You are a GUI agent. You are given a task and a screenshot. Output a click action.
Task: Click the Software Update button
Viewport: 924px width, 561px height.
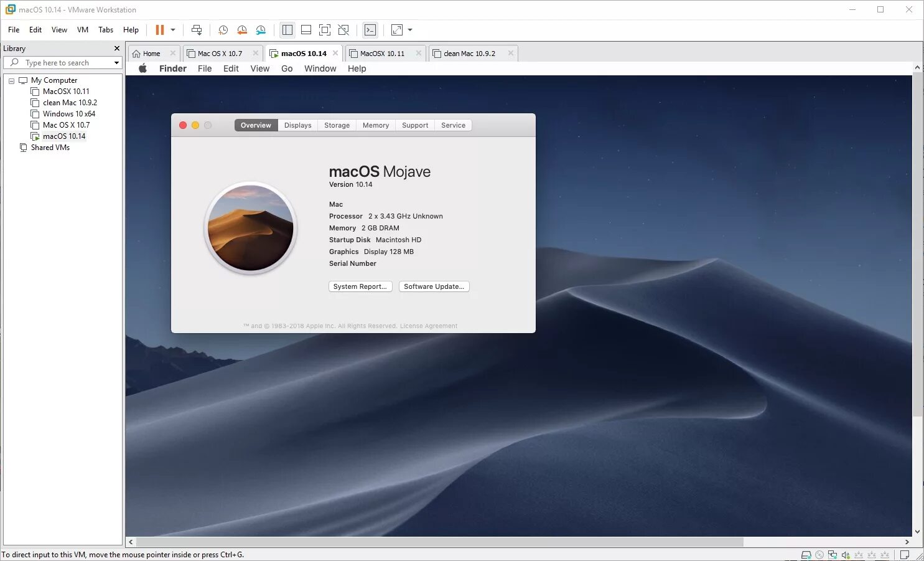click(434, 286)
